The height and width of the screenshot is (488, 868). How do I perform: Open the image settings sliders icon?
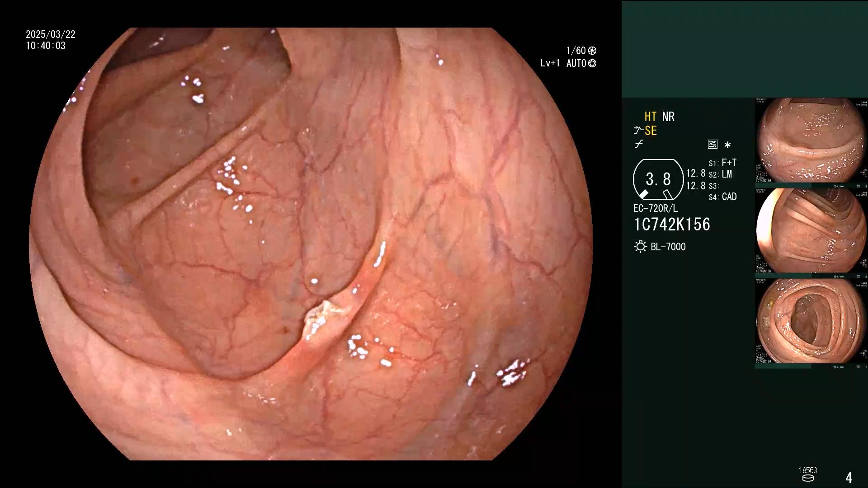click(x=712, y=145)
